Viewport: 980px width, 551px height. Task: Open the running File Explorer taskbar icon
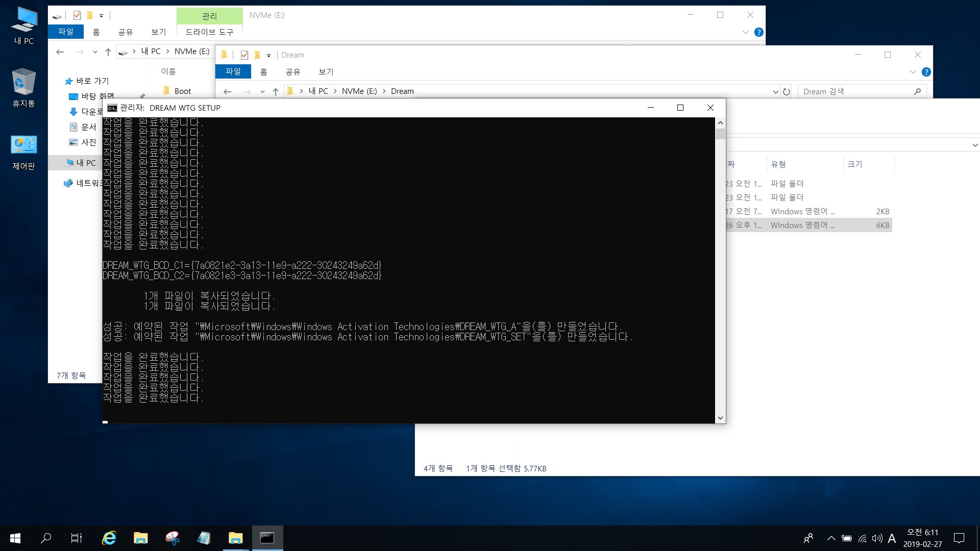pos(235,538)
